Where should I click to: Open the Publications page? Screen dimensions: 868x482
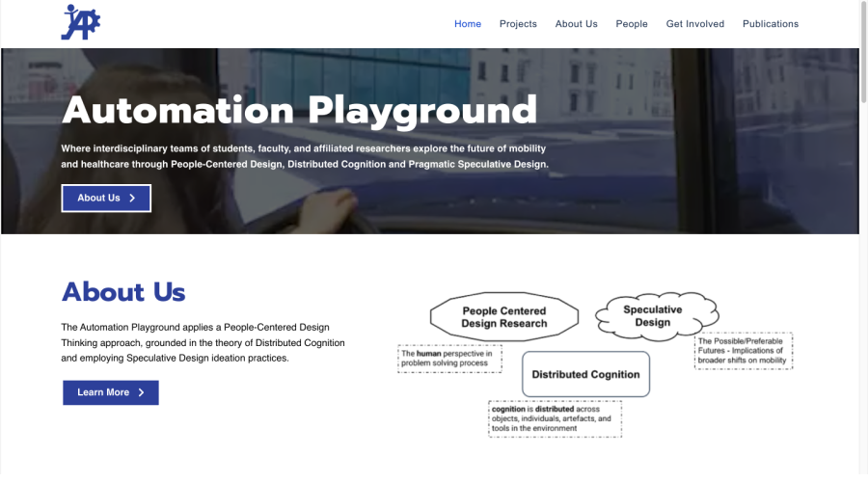pos(770,24)
